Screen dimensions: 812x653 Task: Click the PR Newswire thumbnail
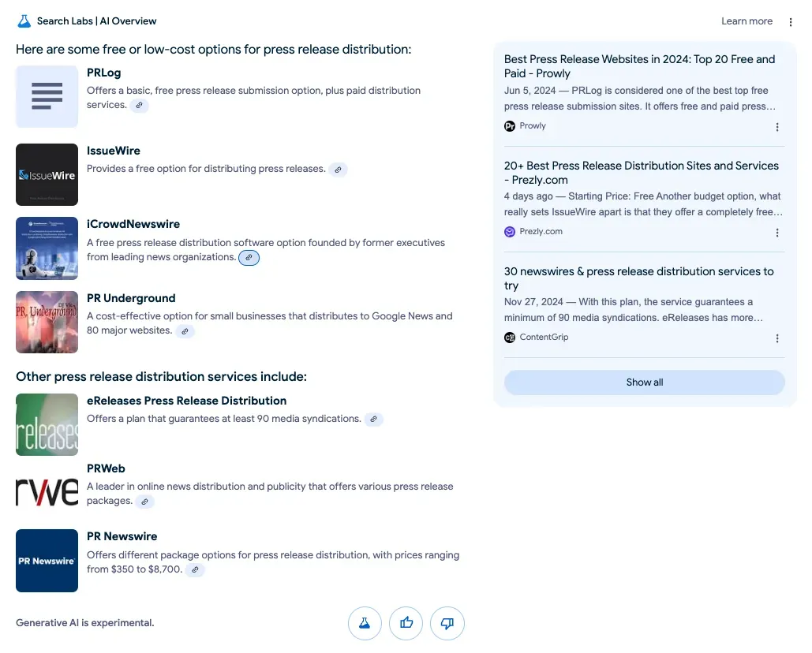(x=47, y=560)
